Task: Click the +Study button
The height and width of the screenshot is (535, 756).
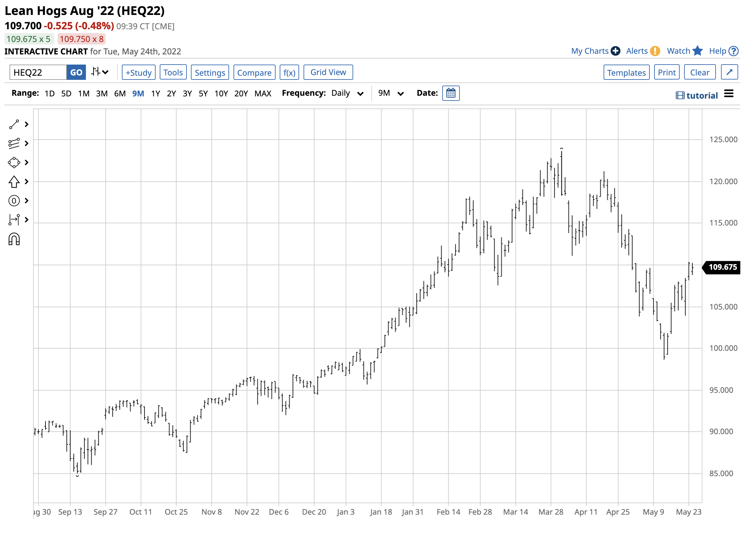Action: click(138, 73)
